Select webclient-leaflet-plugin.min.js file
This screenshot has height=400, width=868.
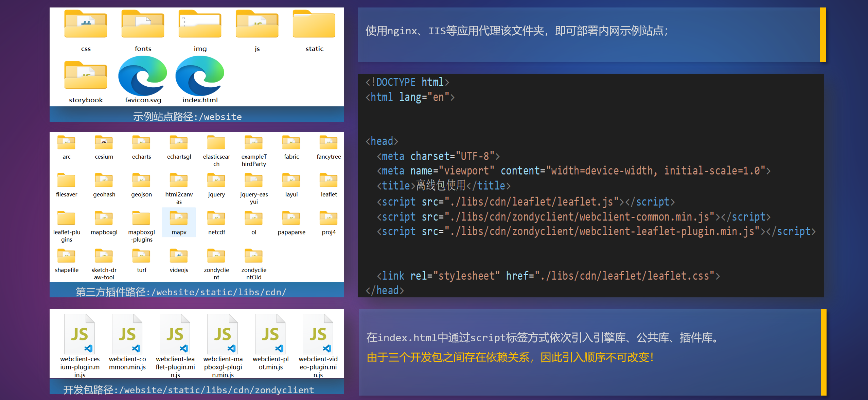[x=175, y=334]
